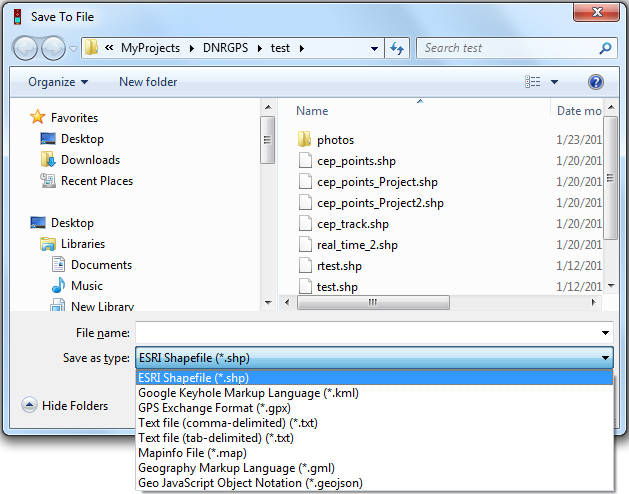Viewport: 629px width, 494px height.
Task: Open Music library
Action: tap(77, 286)
